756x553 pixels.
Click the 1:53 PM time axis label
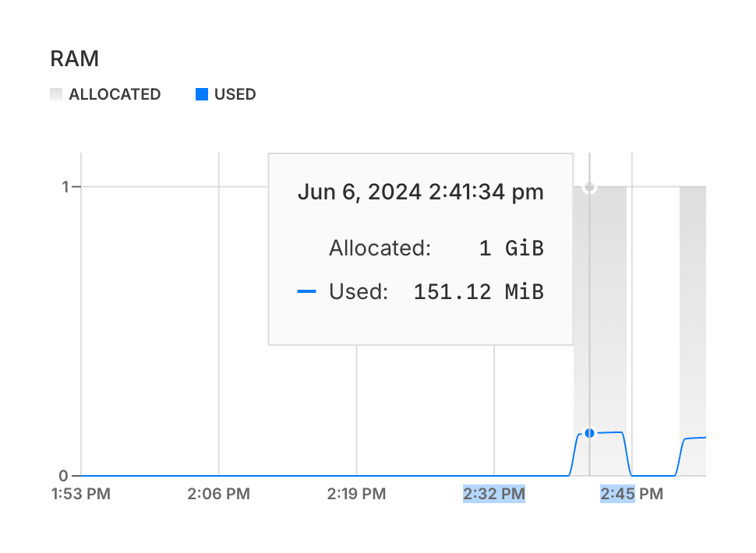coord(81,494)
